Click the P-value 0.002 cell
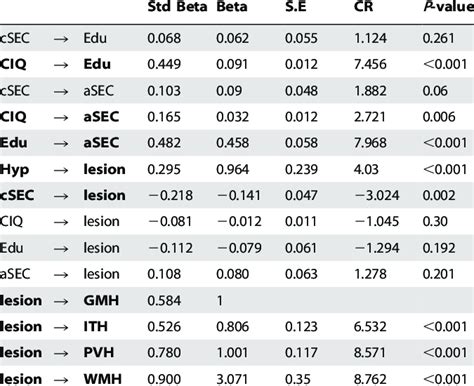 pos(439,195)
